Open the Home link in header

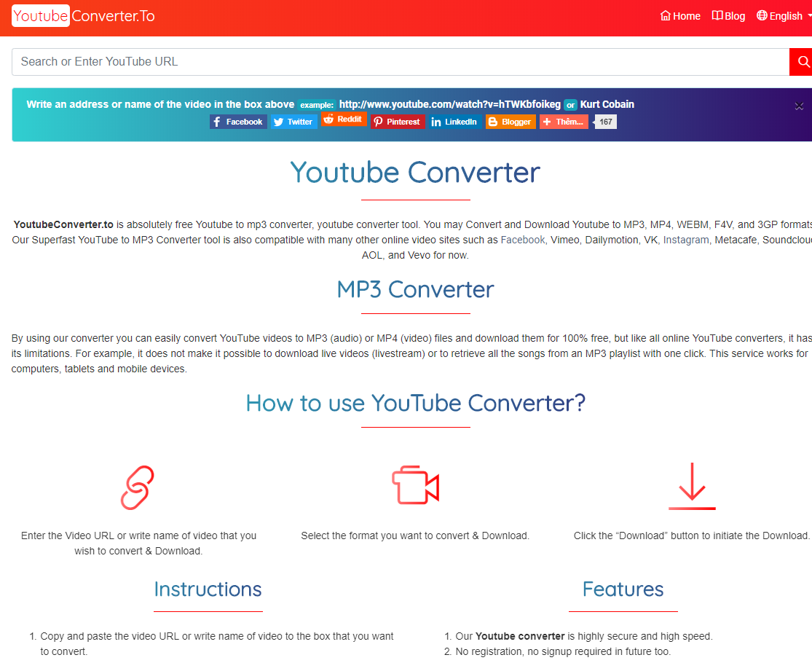coord(680,16)
